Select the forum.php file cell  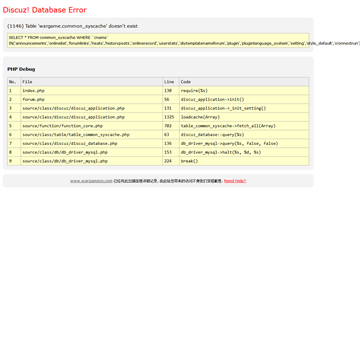click(x=92, y=99)
